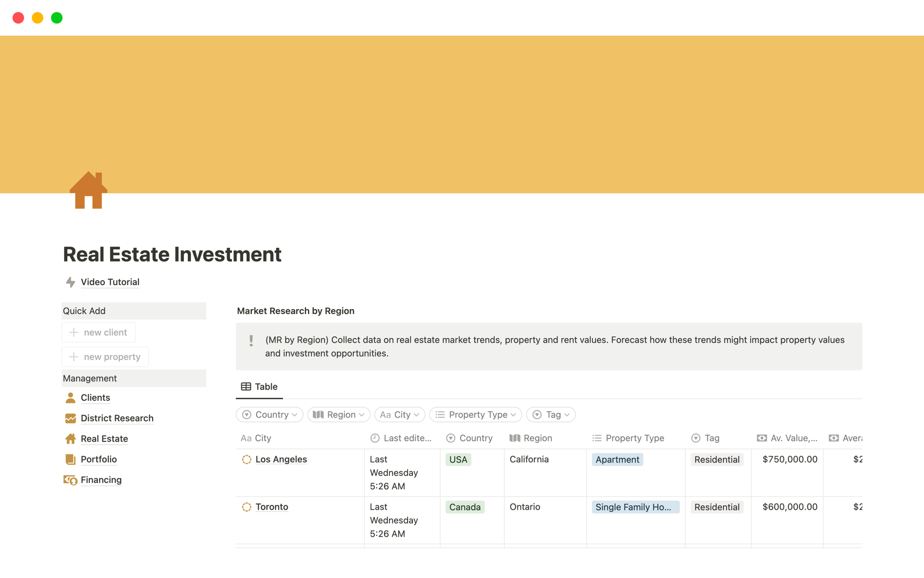Open the Video Tutorial link
This screenshot has height=578, width=924.
coord(110,282)
